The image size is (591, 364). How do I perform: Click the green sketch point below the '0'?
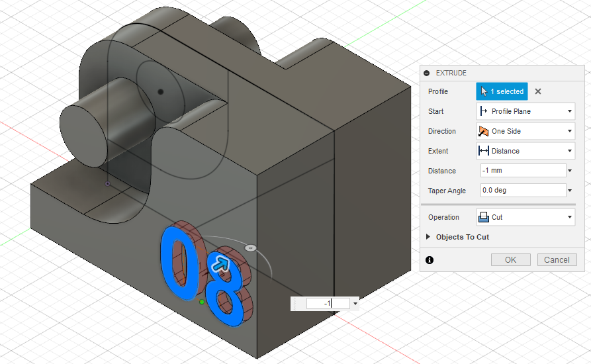[202, 302]
